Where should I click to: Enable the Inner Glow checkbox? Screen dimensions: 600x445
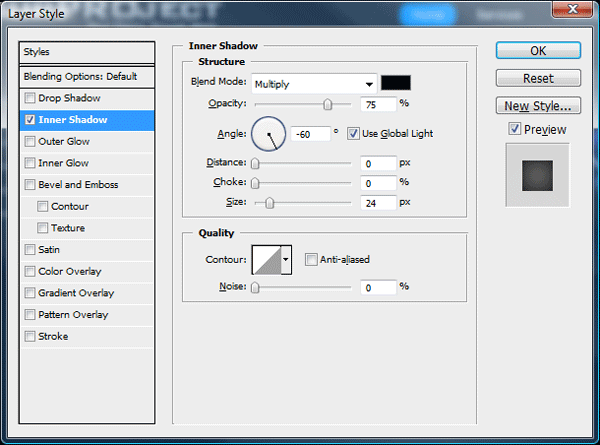pyautogui.click(x=29, y=163)
